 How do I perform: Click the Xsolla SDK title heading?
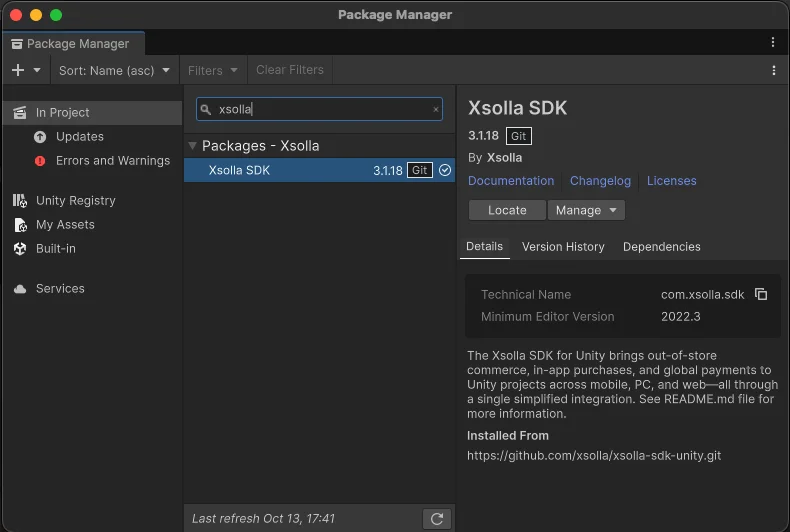click(517, 108)
